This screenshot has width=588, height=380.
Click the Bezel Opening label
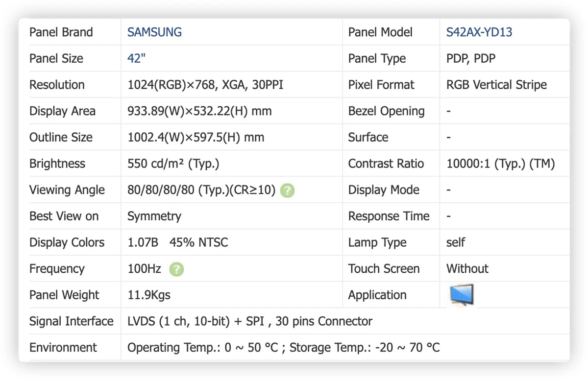[x=387, y=111]
